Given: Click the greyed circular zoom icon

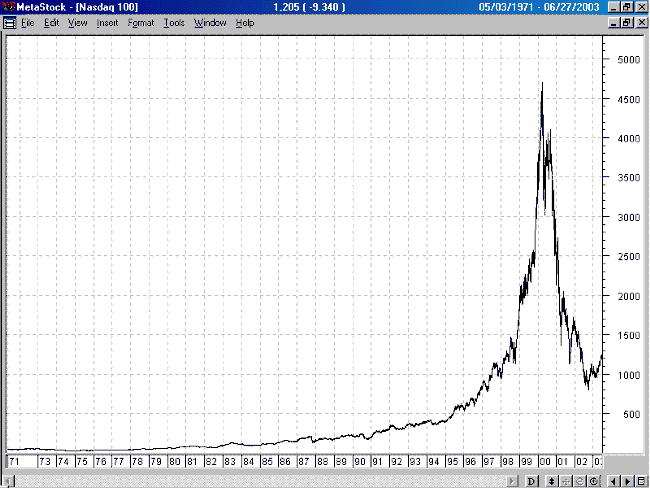Looking at the screenshot, I should pos(579,481).
